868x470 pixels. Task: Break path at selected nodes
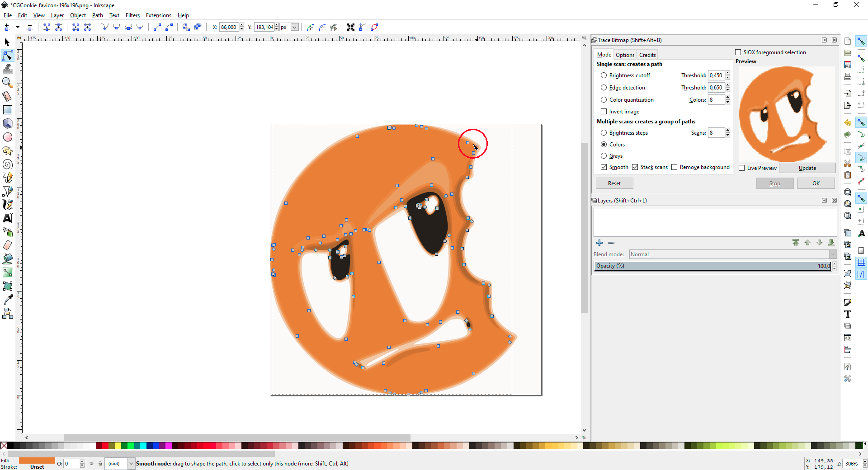click(58, 27)
